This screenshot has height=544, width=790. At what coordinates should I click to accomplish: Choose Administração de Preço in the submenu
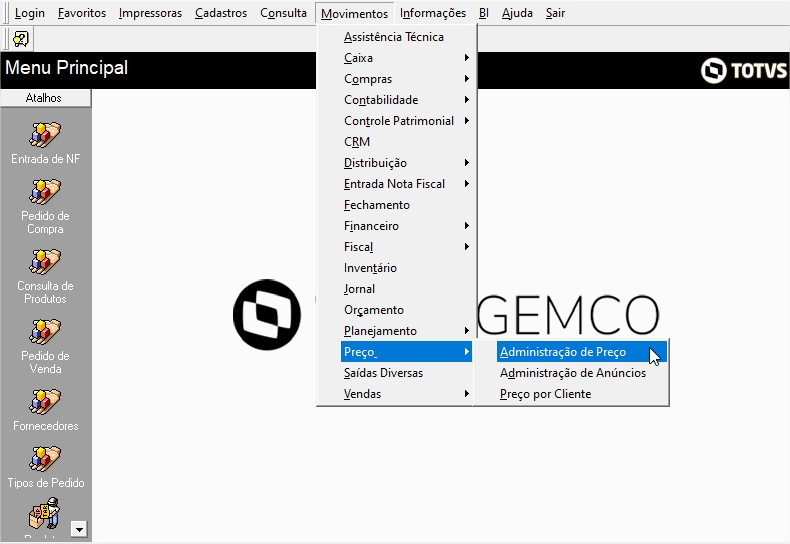[581, 352]
